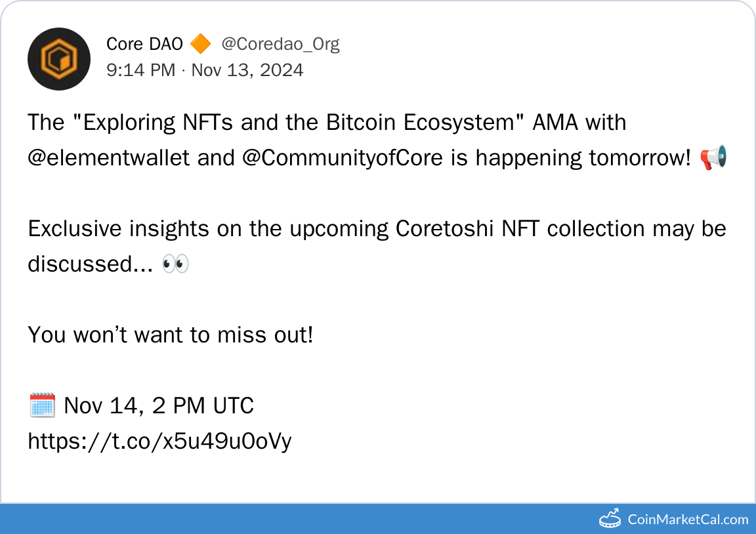The width and height of the screenshot is (756, 534).
Task: Visit the CoinMarketCal.com watermark text
Action: (x=688, y=520)
